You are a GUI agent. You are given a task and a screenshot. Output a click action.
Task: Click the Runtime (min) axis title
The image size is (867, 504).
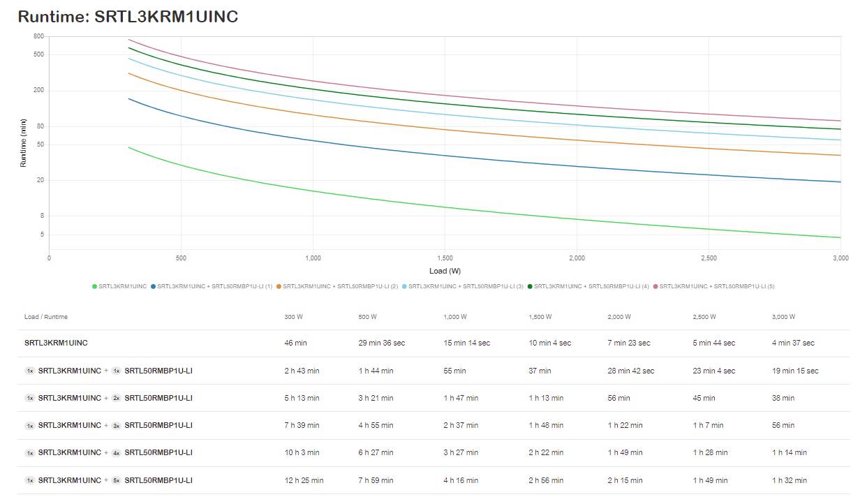click(x=23, y=142)
